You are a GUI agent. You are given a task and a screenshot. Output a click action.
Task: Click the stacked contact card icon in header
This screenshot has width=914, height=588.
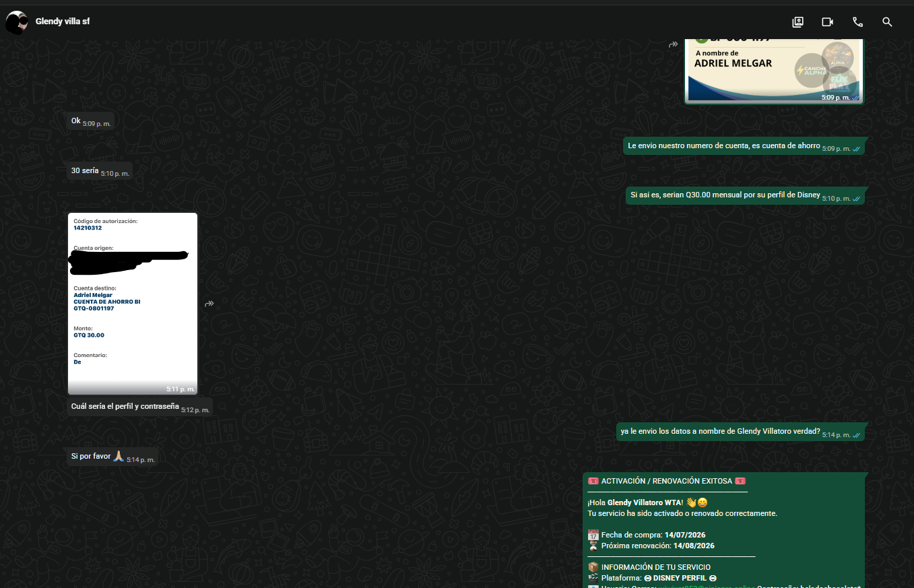click(798, 22)
